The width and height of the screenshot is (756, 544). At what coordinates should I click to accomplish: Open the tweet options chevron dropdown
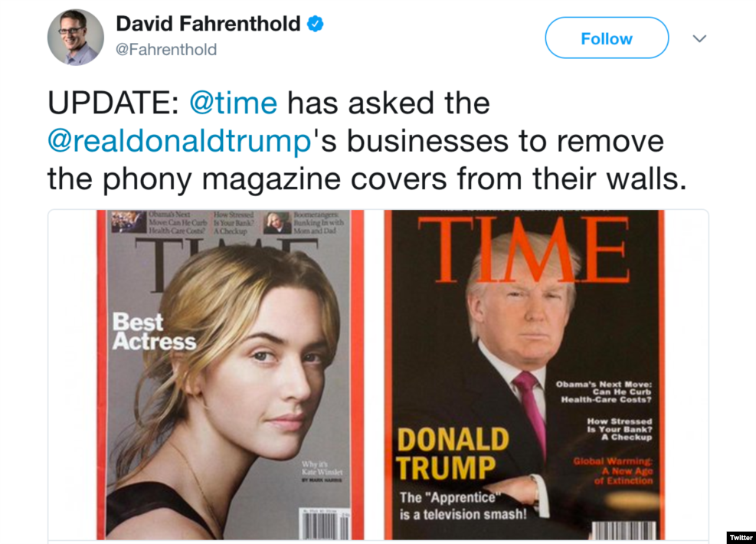pos(699,38)
